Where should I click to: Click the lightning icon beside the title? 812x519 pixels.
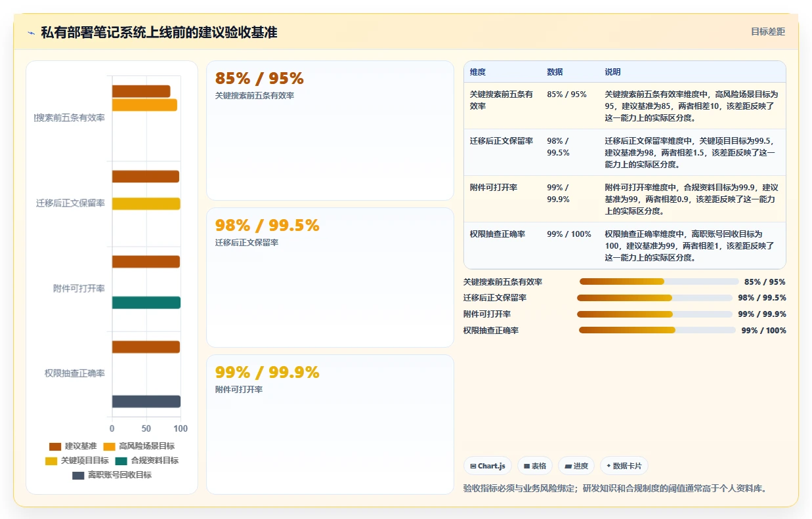(x=32, y=32)
